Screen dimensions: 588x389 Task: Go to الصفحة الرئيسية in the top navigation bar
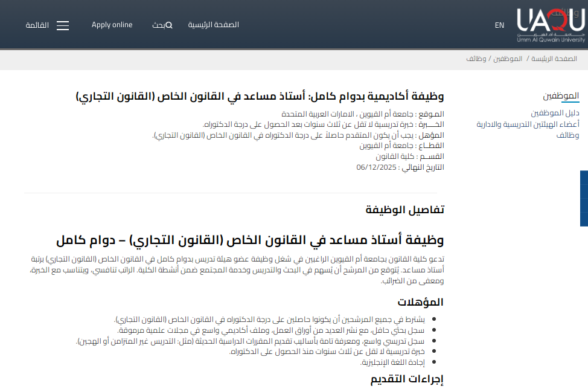(213, 25)
